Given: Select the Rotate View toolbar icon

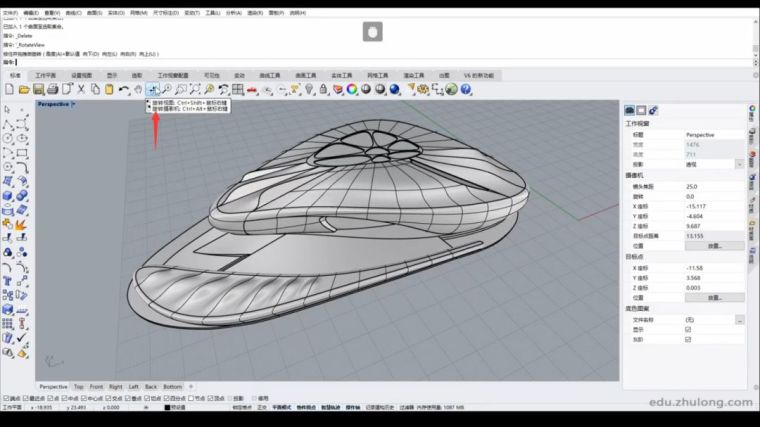Looking at the screenshot, I should pos(153,89).
